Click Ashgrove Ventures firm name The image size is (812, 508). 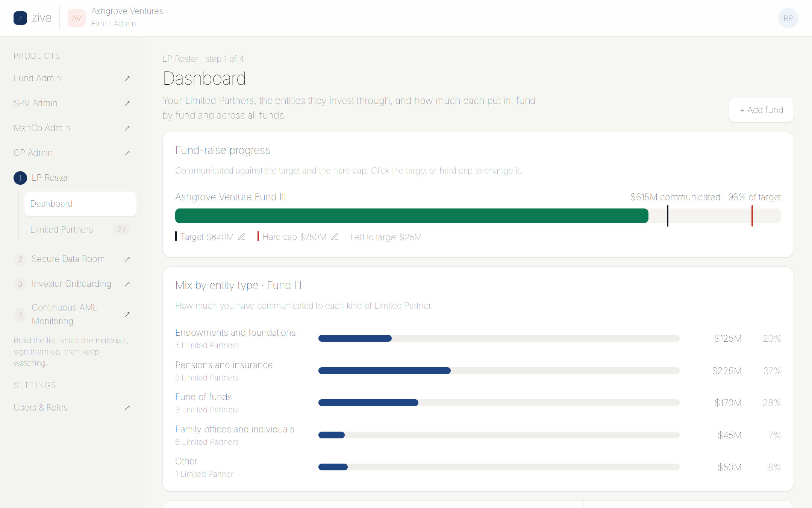click(x=127, y=11)
